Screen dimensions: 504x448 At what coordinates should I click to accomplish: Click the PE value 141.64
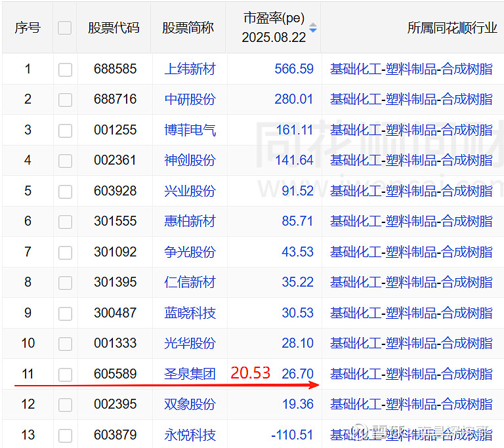click(295, 160)
